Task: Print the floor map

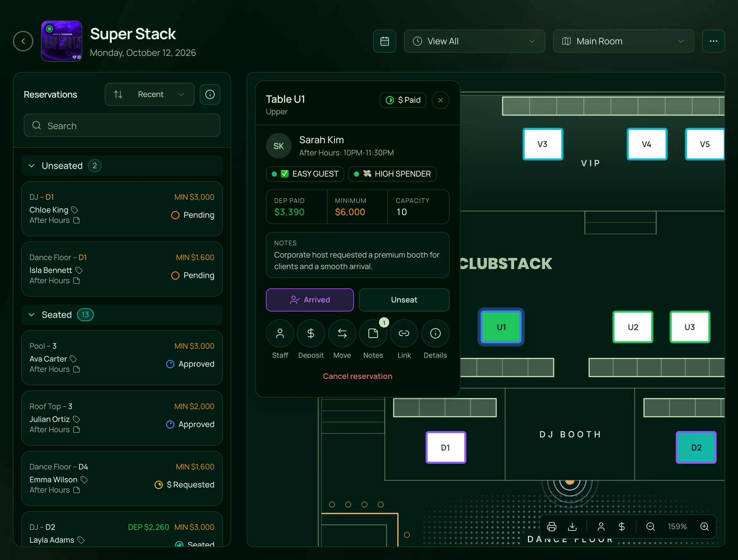Action: pos(551,527)
